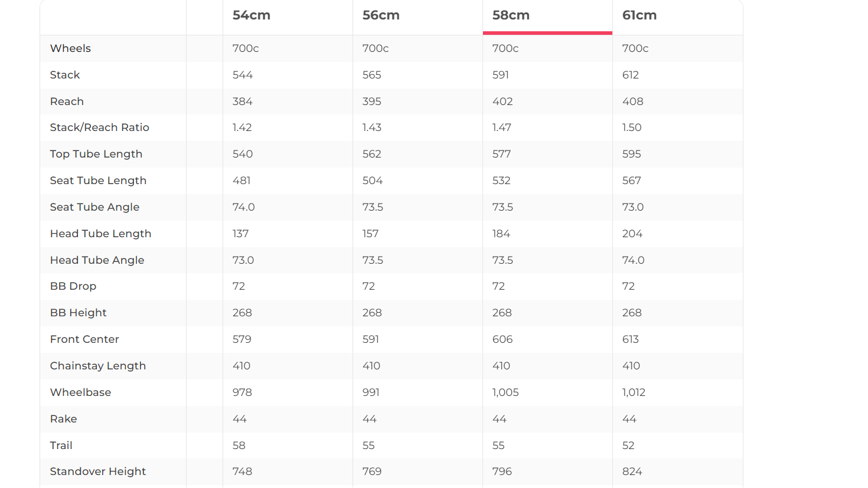Select the 54cm size column header
The image size is (868, 488).
252,15
